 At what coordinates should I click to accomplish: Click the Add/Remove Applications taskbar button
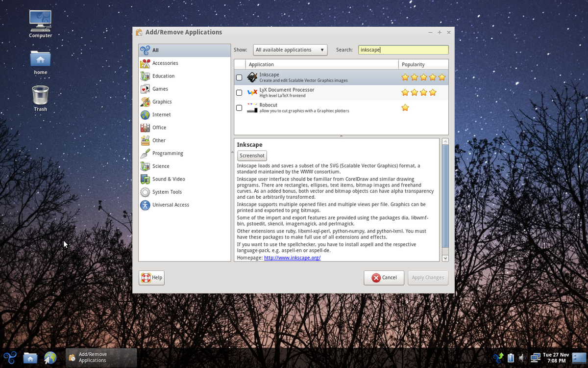click(101, 358)
